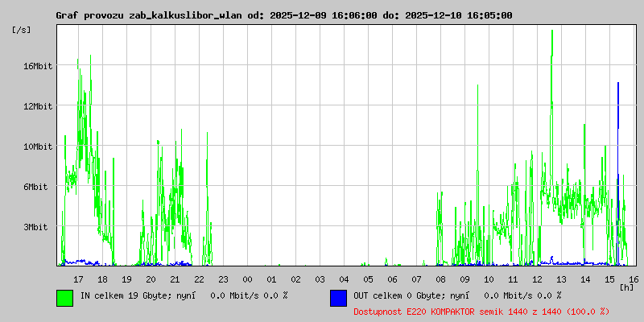Click the [h] hour unit label
Viewport: 644px width, 322px height.
[x=627, y=287]
